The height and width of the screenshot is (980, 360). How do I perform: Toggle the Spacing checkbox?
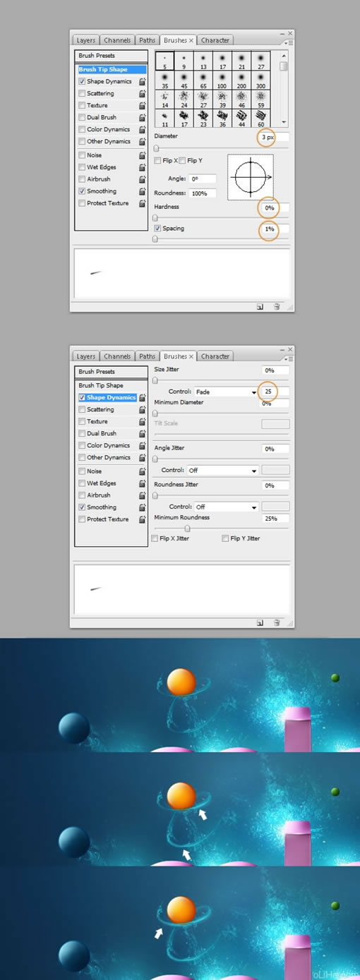pyautogui.click(x=158, y=229)
